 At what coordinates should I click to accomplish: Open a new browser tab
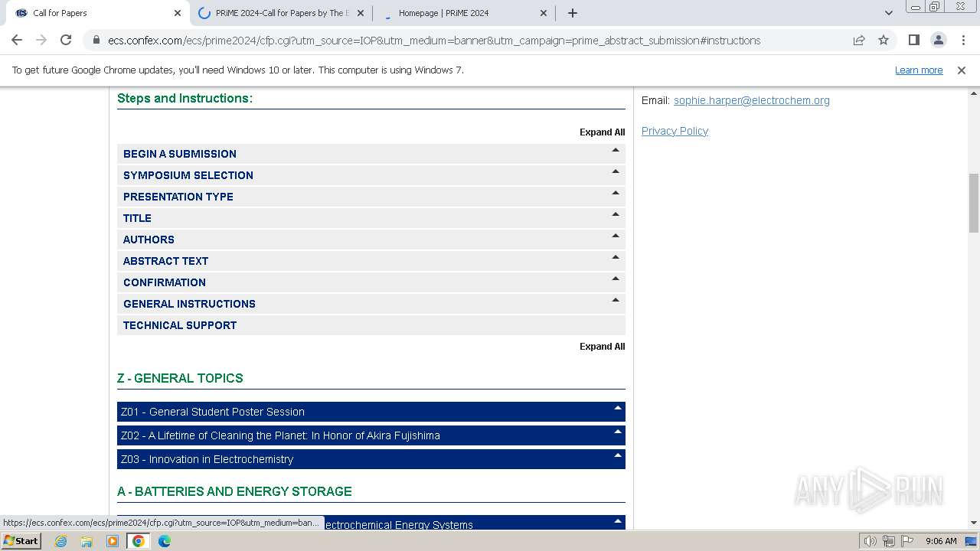click(573, 13)
